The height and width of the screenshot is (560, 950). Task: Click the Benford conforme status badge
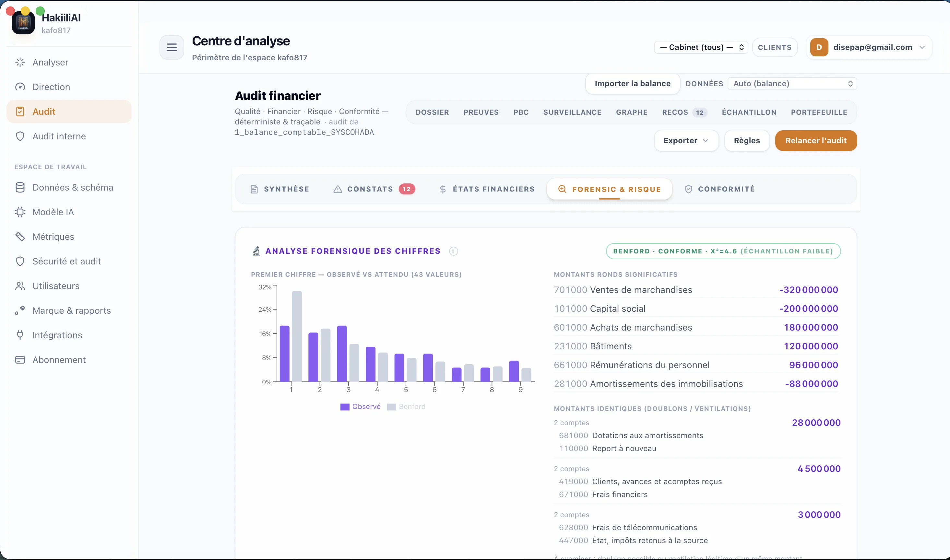[723, 251]
